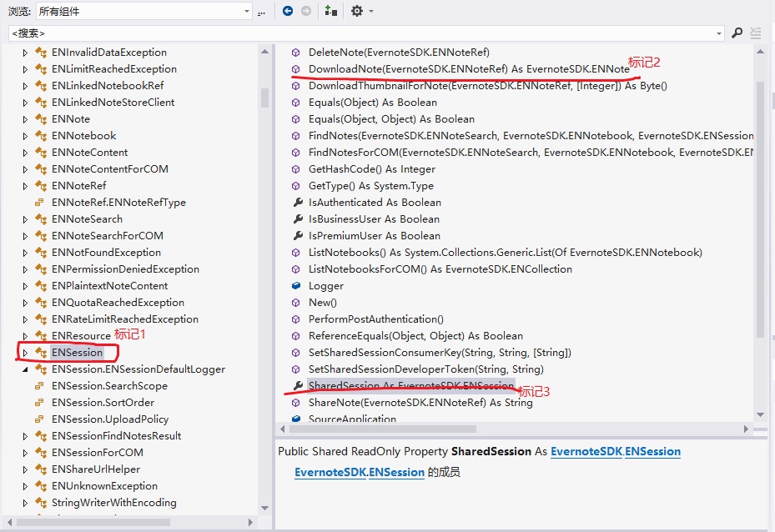Screen dimensions: 775x532
Task: Select SetSharedSessionDeveloperToken member
Action: pos(426,369)
